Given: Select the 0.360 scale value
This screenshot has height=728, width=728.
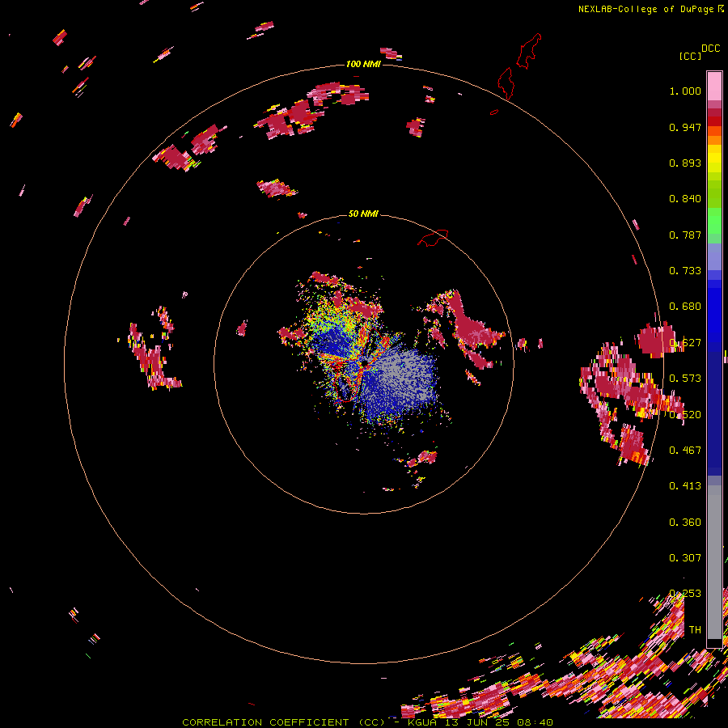Looking at the screenshot, I should pos(685,523).
